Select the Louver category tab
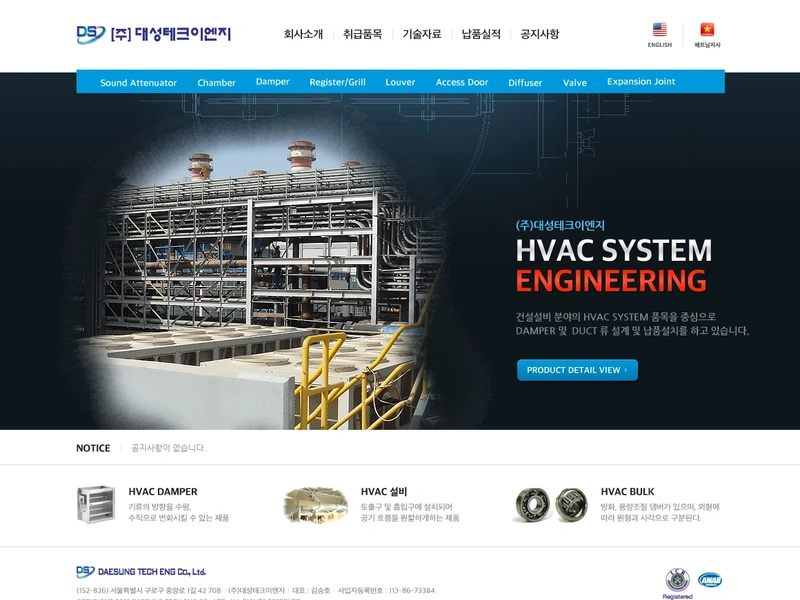 (399, 82)
